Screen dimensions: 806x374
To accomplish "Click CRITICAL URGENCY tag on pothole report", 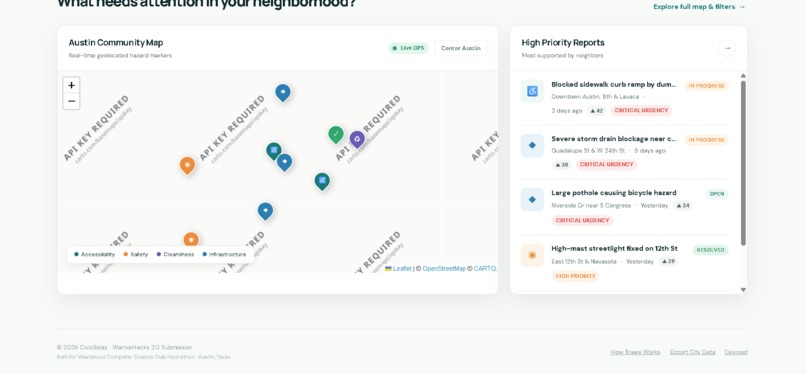I will (582, 220).
